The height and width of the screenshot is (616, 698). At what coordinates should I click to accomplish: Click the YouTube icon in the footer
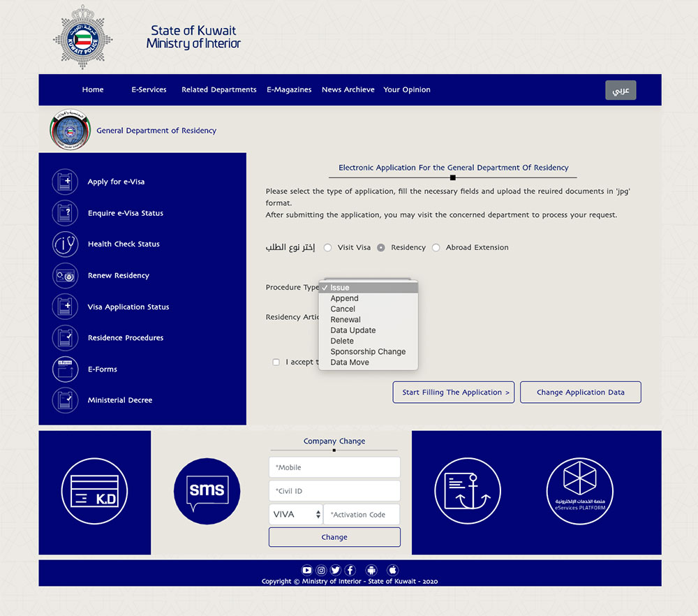point(306,571)
